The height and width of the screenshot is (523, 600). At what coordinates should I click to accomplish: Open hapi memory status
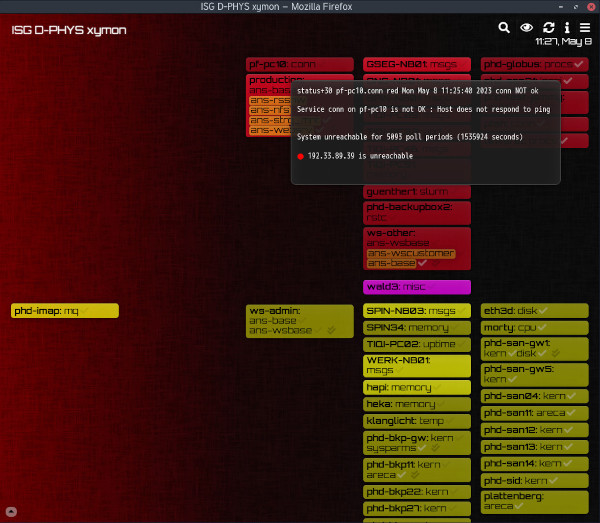(417, 388)
